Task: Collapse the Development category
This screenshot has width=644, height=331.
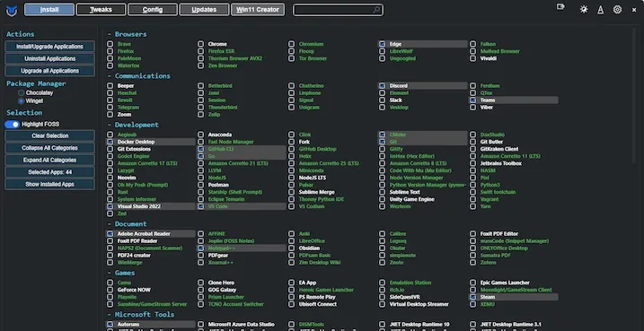Action: click(133, 125)
